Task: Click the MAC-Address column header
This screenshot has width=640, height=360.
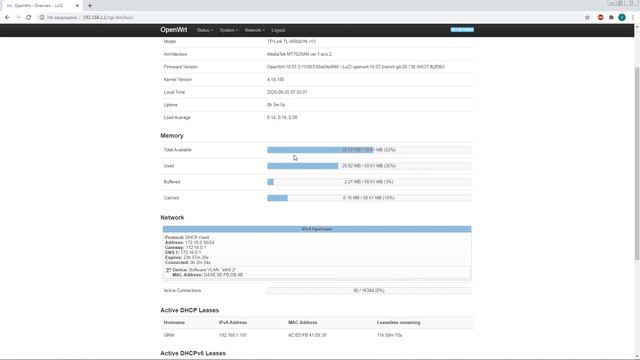Action: (303, 322)
